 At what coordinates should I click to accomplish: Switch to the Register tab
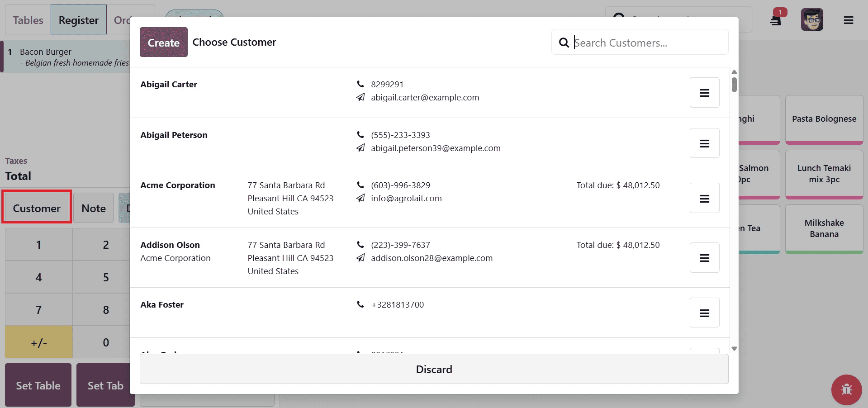click(78, 19)
